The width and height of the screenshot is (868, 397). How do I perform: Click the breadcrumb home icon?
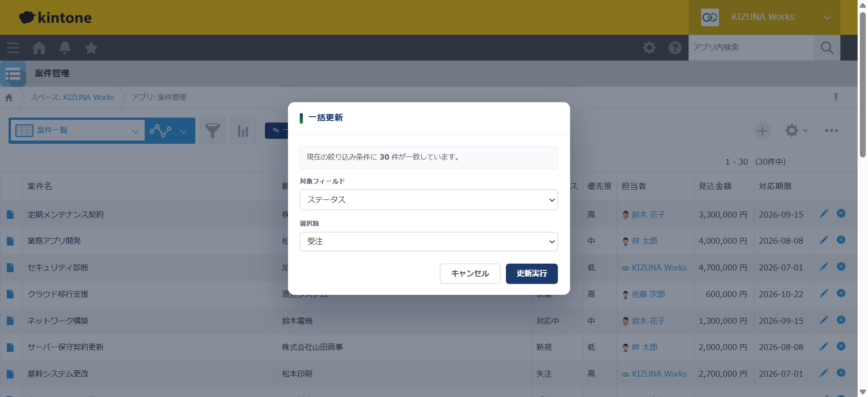[x=9, y=98]
